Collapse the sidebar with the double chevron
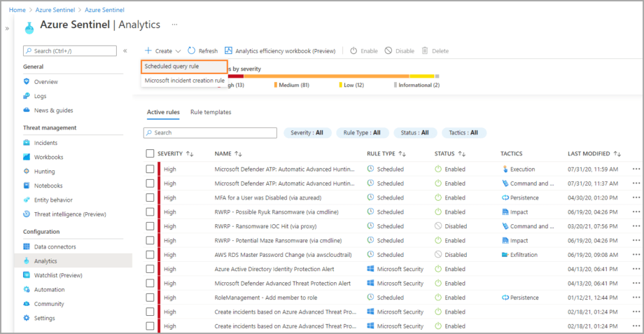Viewport: 644px width, 334px height. point(125,51)
